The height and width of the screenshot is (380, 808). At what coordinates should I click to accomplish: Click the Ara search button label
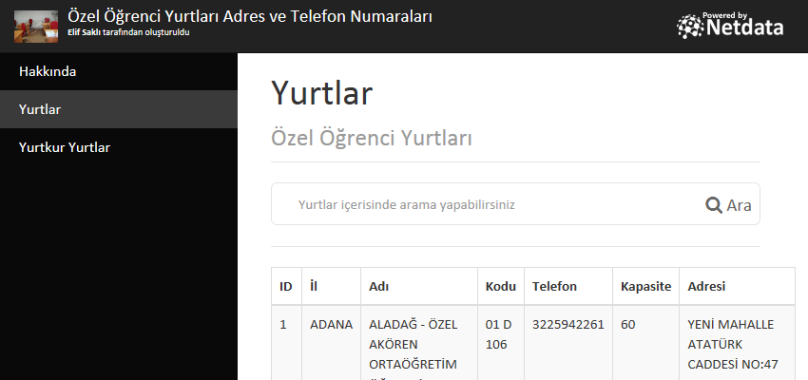(x=738, y=205)
